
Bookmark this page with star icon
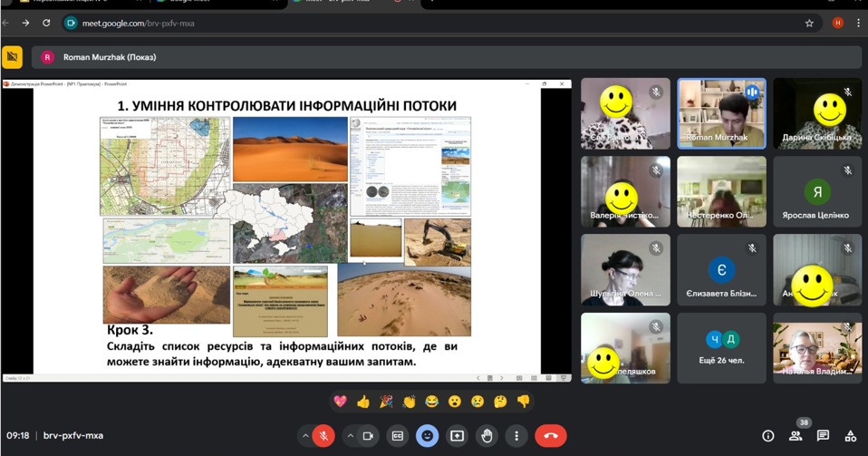[809, 24]
